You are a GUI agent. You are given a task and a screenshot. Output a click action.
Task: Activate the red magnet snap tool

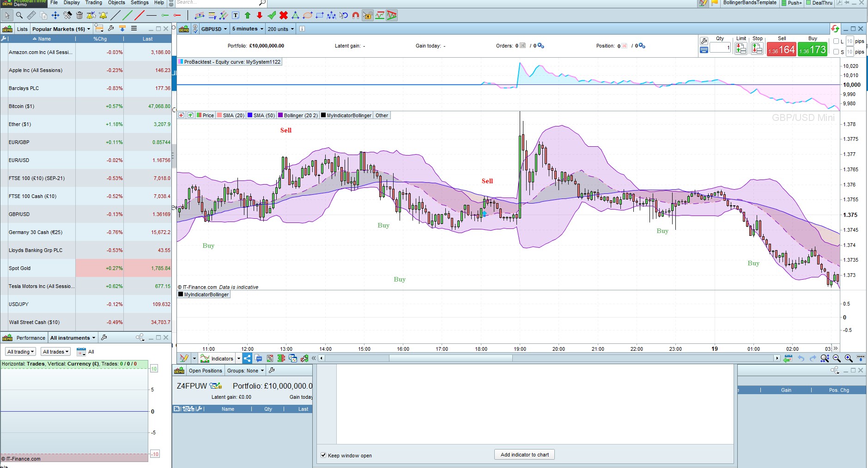coord(355,15)
